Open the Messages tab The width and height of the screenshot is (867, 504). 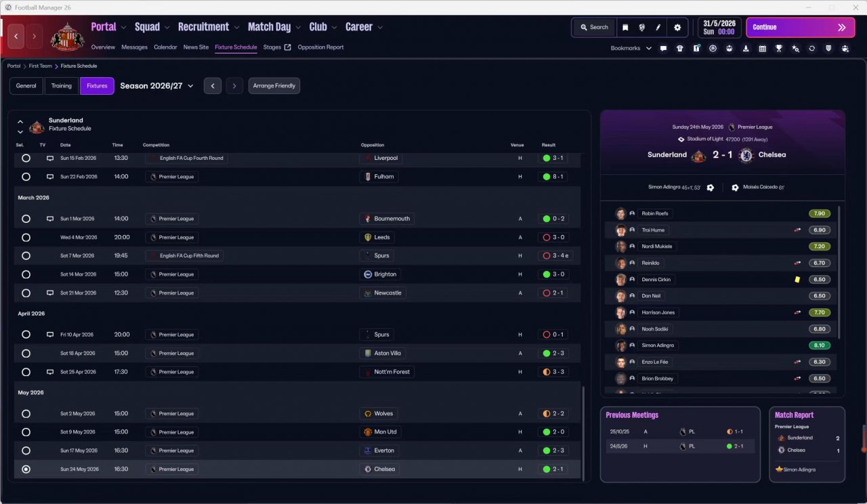click(x=134, y=47)
